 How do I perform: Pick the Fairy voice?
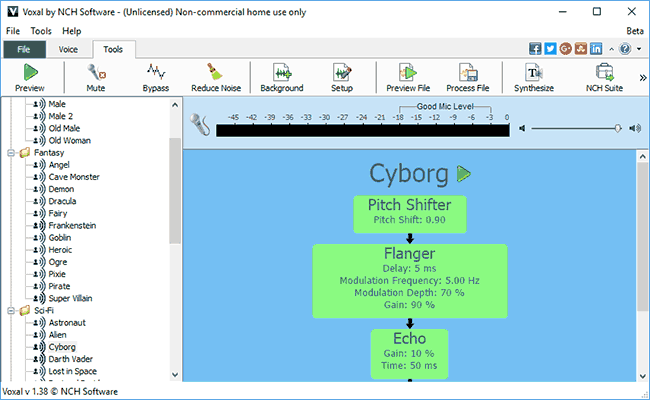click(58, 213)
